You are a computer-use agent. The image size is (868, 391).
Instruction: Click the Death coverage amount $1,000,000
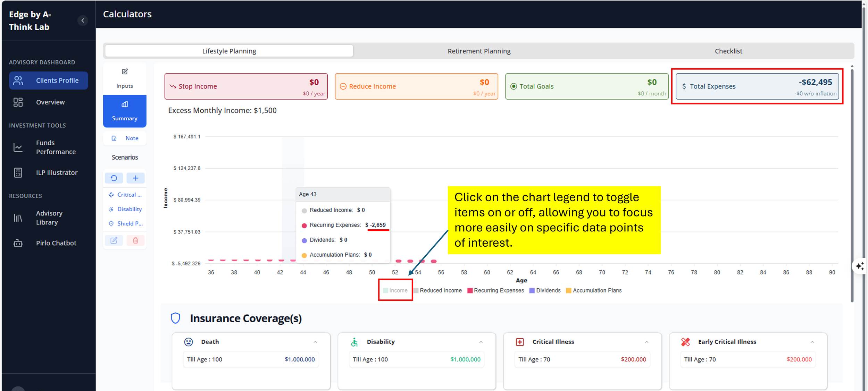(x=300, y=359)
